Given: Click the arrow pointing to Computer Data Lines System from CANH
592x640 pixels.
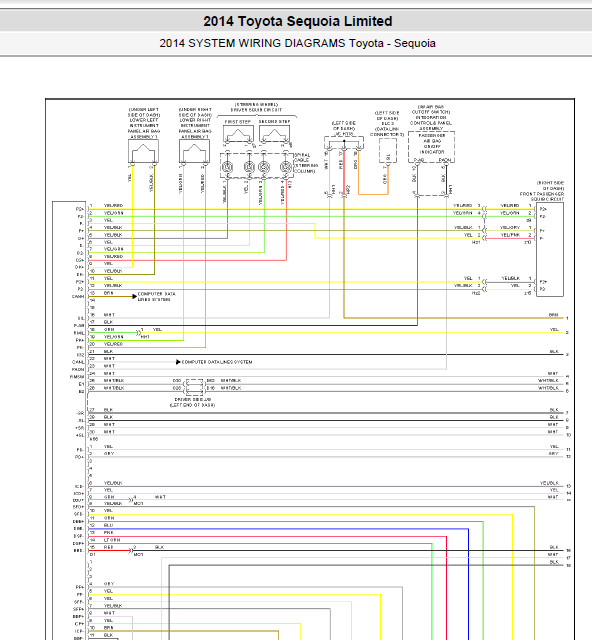Looking at the screenshot, I should [134, 296].
